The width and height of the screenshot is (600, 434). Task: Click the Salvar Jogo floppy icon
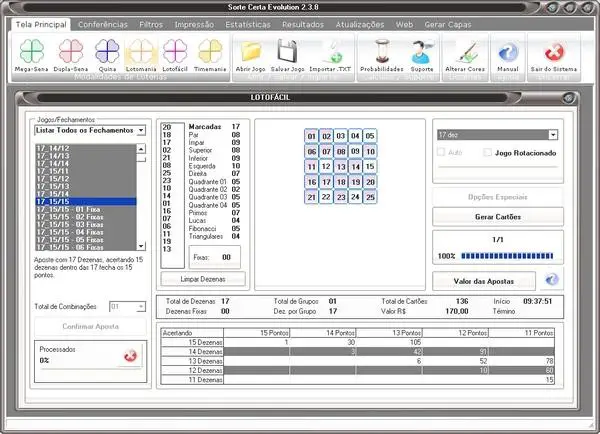(x=287, y=51)
